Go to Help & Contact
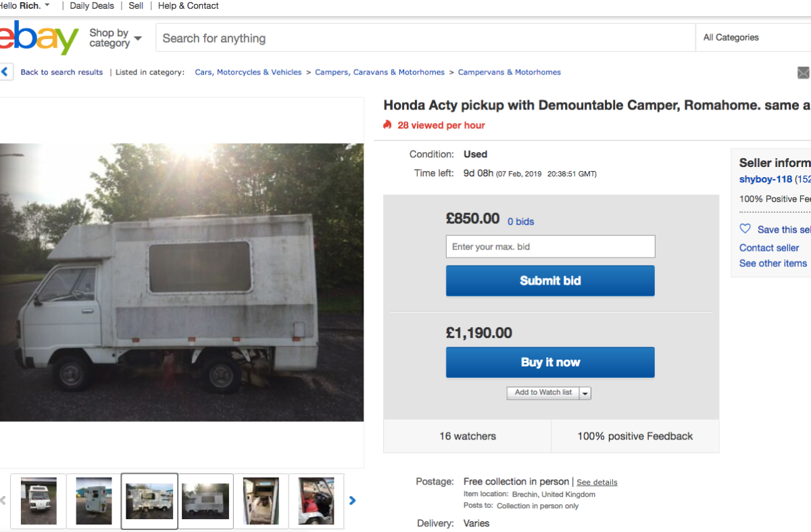Image resolution: width=811 pixels, height=532 pixels. pyautogui.click(x=188, y=5)
